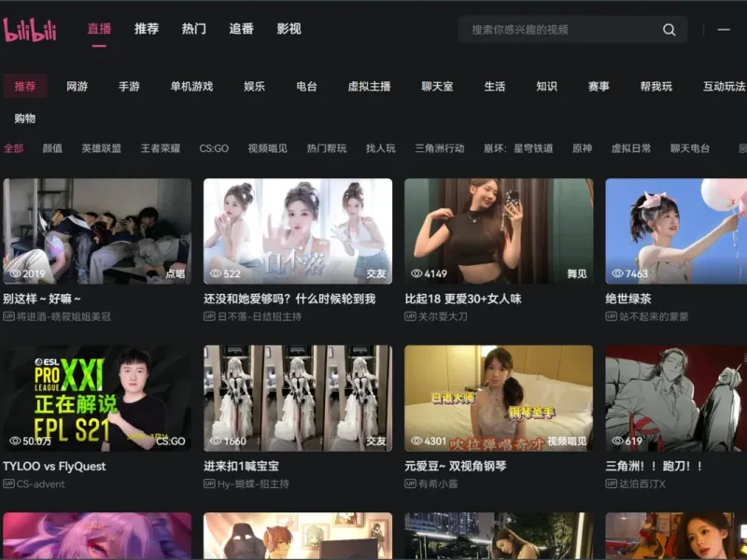The width and height of the screenshot is (747, 560).
Task: Choose the 原神 sub-filter
Action: click(x=582, y=148)
